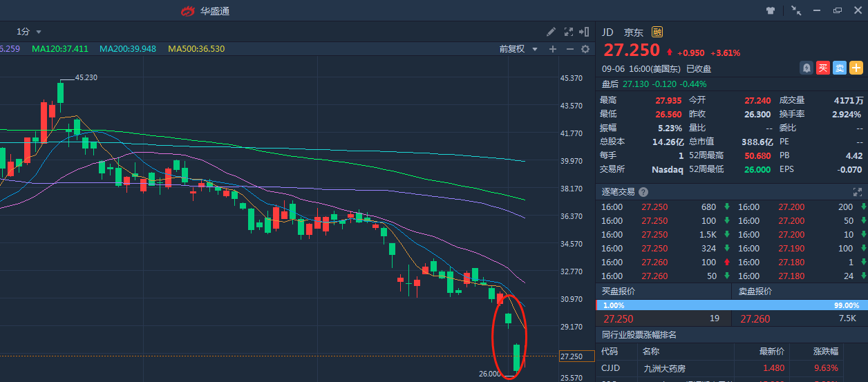868x382 pixels.
Task: Zoom in the chart with plus
Action: [553, 49]
